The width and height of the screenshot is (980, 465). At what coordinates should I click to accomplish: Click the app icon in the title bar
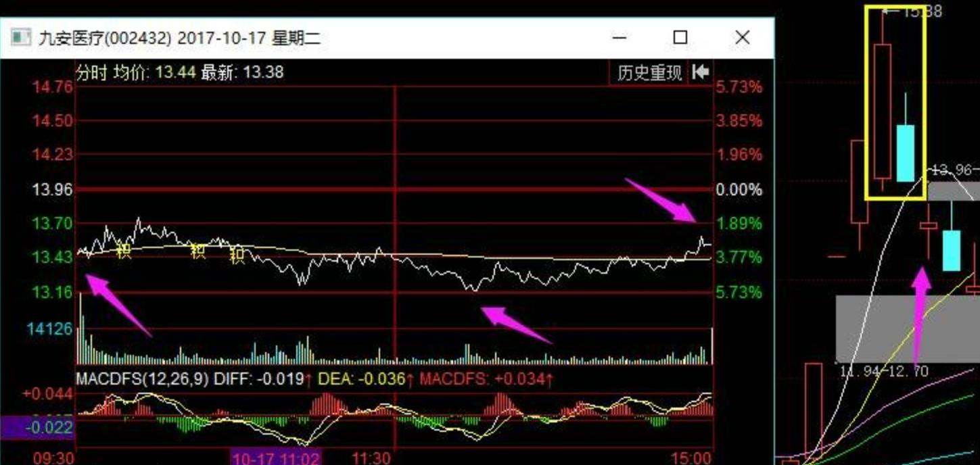click(22, 37)
